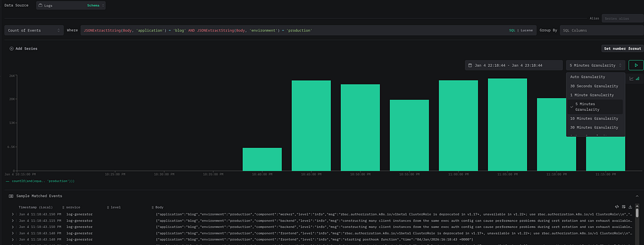Viewport: 644px width, 245px height.
Task: Click Set number format button
Action: click(622, 48)
